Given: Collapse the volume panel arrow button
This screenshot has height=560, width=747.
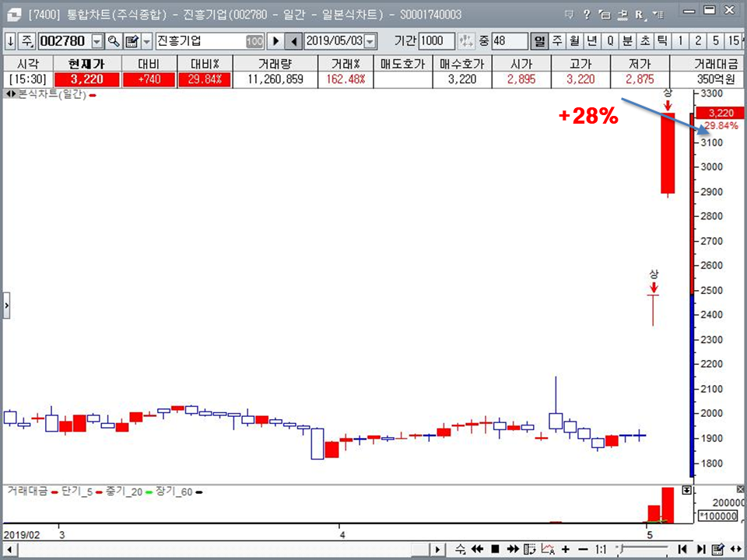Looking at the screenshot, I should 686,490.
